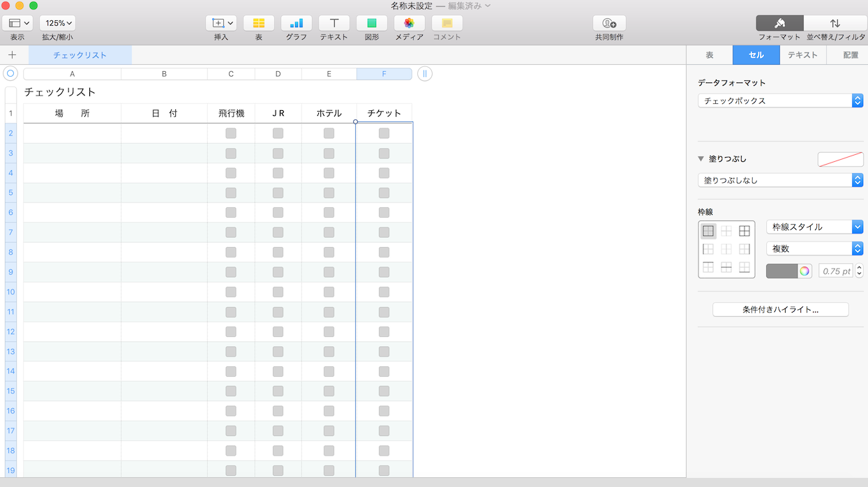Select bottom border icon in 枠線 grid
868x487 pixels.
click(x=744, y=267)
